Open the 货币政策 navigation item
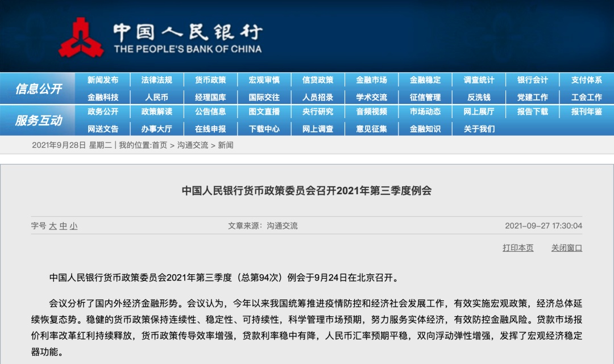The width and height of the screenshot is (614, 364). pyautogui.click(x=210, y=80)
